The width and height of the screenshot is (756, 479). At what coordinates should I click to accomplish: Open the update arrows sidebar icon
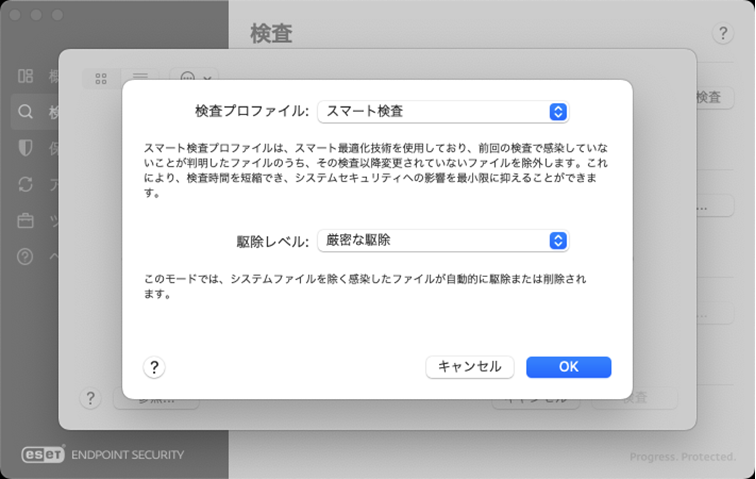[x=25, y=184]
